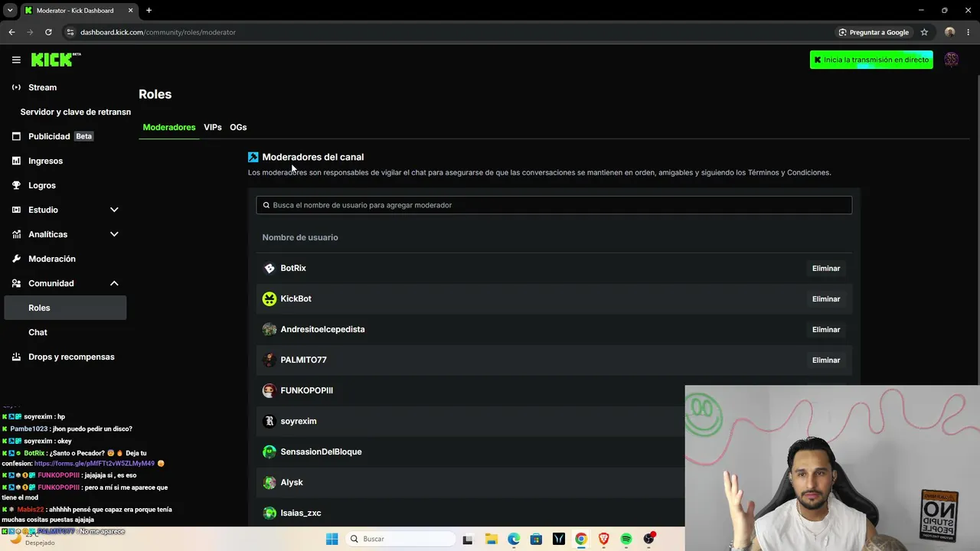Image resolution: width=980 pixels, height=551 pixels.
Task: Click the Comunidad people icon
Action: (16, 283)
